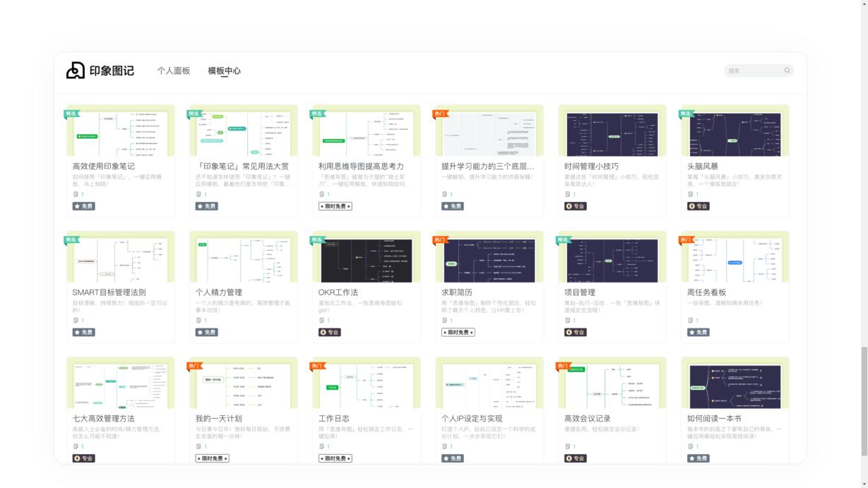Open the OKR工作法 thumbnail
Viewport: 868px width, 488px height.
pyautogui.click(x=367, y=256)
